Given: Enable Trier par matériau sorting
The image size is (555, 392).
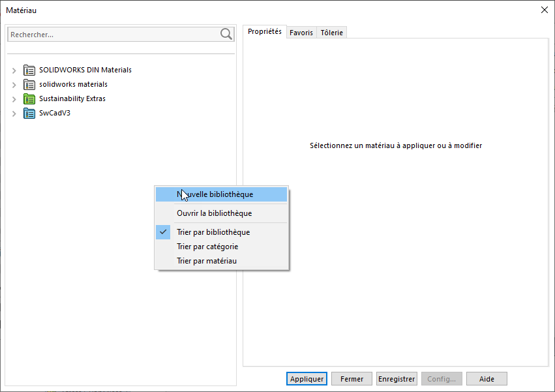Looking at the screenshot, I should pos(207,261).
